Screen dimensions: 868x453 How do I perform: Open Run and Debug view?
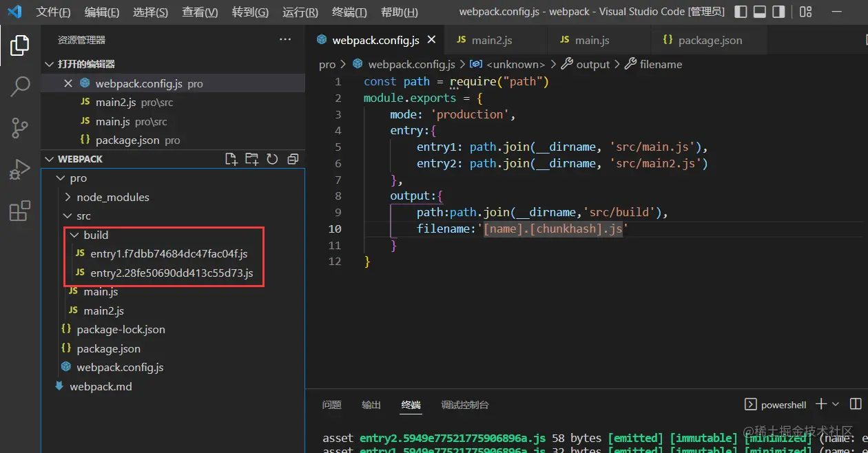pos(20,169)
